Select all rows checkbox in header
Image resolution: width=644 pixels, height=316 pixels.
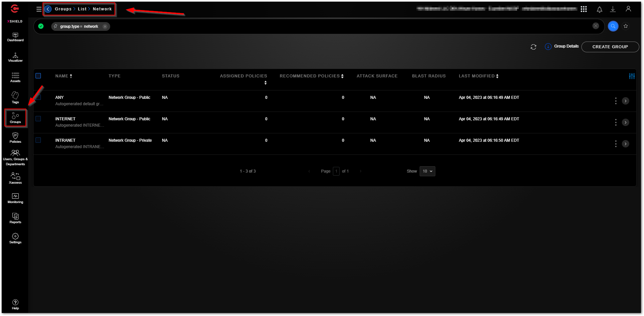click(x=38, y=76)
